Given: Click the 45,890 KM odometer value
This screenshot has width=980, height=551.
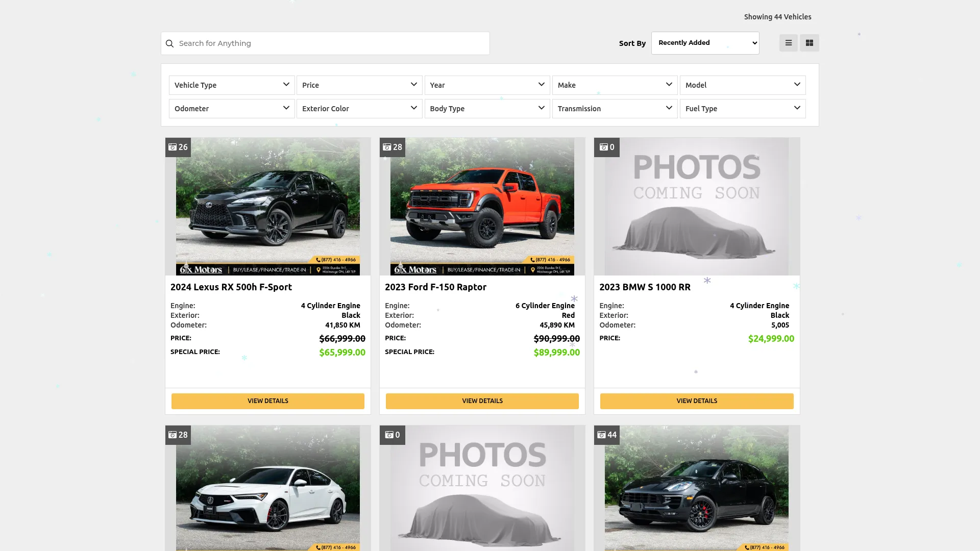Looking at the screenshot, I should [557, 325].
